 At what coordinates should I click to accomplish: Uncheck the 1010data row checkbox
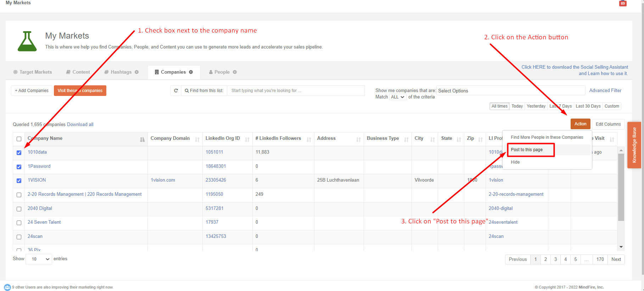(x=19, y=153)
